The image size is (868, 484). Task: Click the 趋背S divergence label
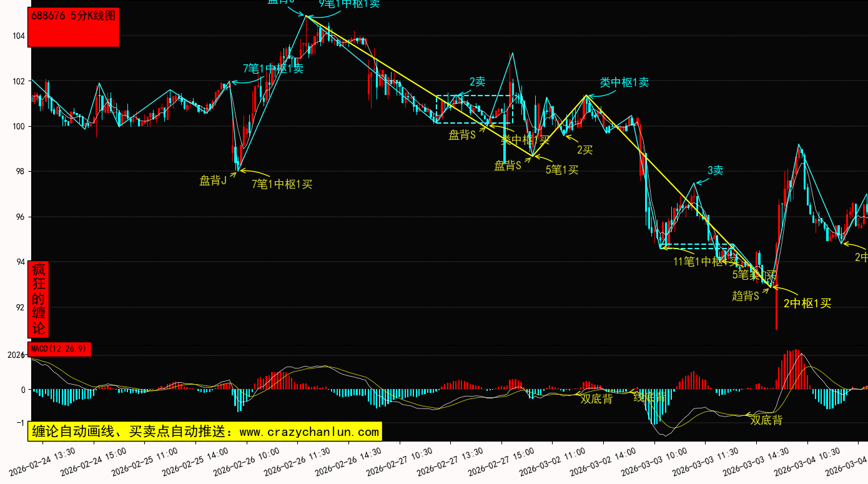745,295
